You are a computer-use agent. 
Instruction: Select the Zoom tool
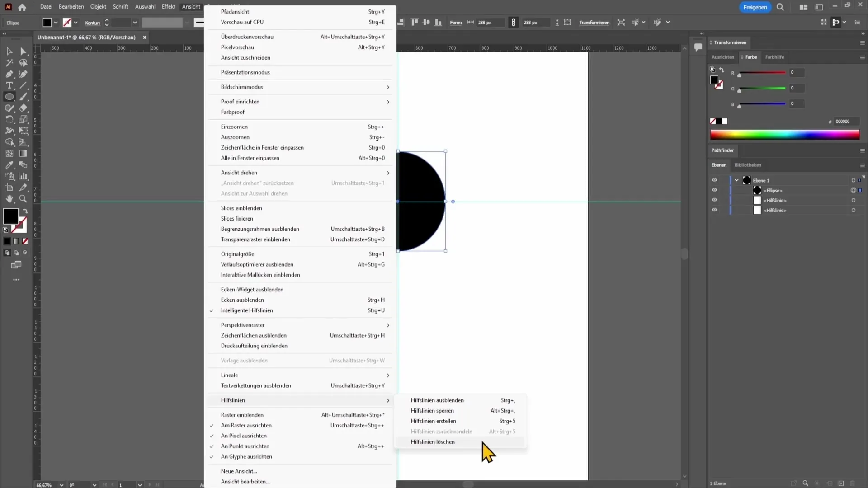[24, 199]
